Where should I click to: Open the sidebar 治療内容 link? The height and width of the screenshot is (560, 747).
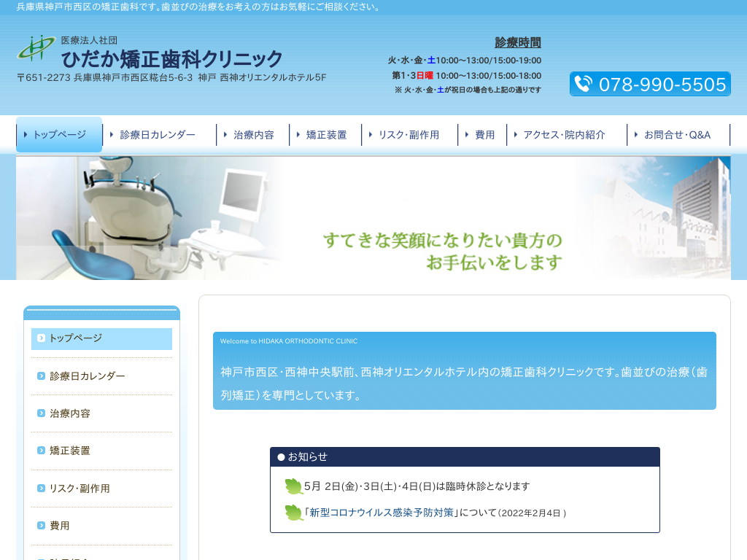[101, 413]
